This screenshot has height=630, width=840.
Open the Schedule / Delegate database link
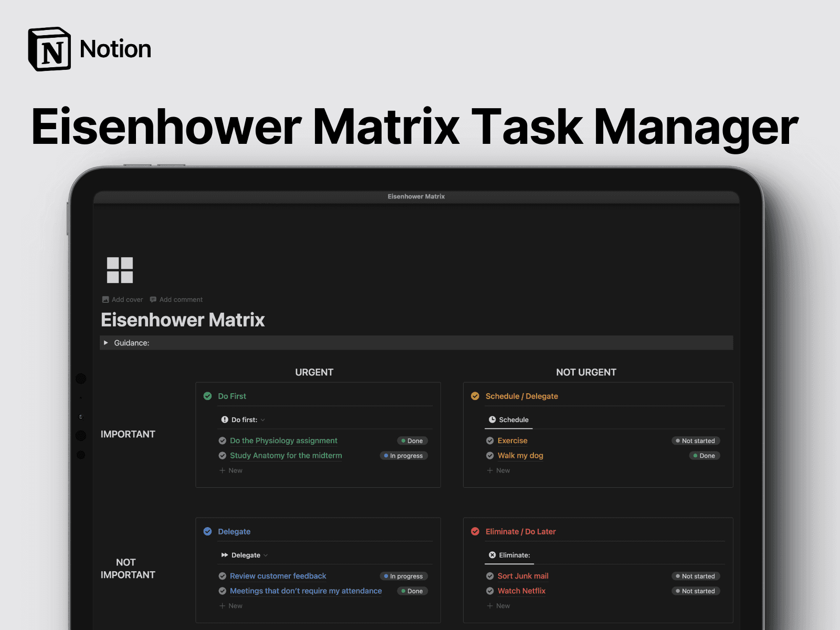[522, 396]
